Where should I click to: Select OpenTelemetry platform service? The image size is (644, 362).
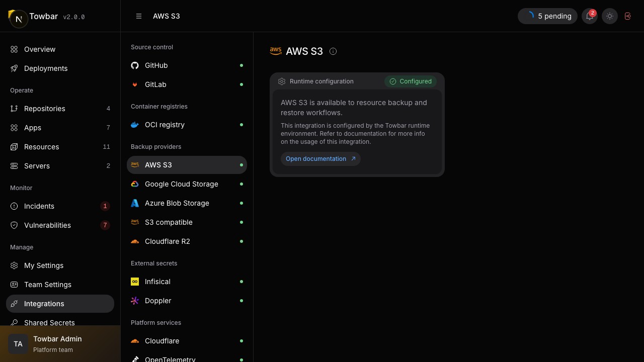(187, 357)
